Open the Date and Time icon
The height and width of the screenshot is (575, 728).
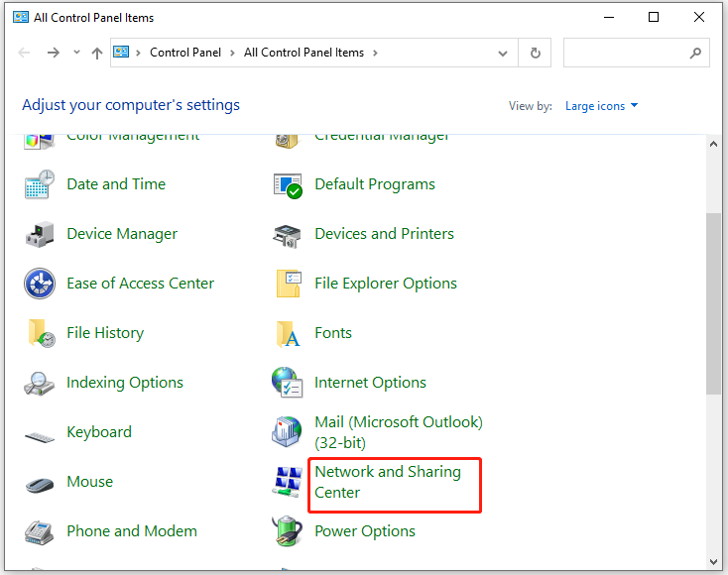tap(40, 184)
